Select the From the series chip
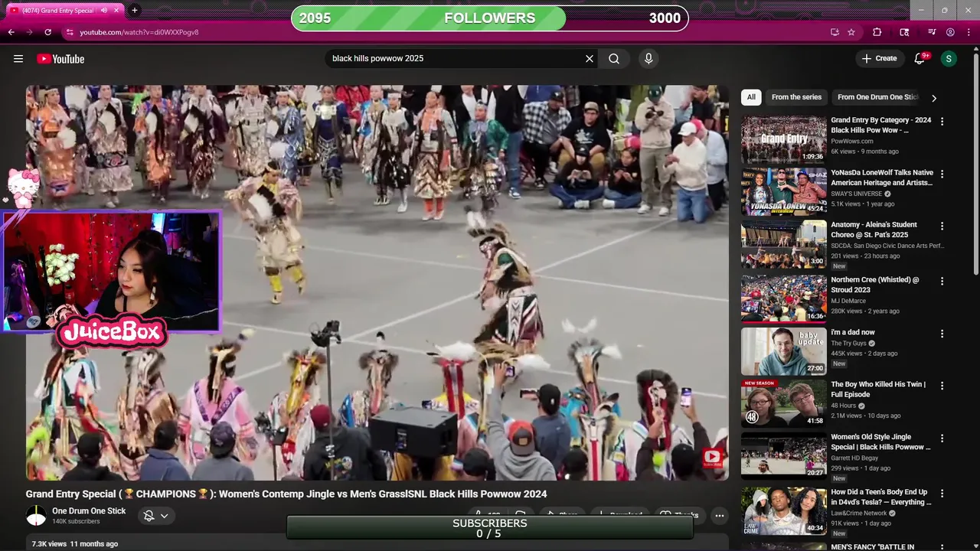This screenshot has height=551, width=980. (796, 97)
